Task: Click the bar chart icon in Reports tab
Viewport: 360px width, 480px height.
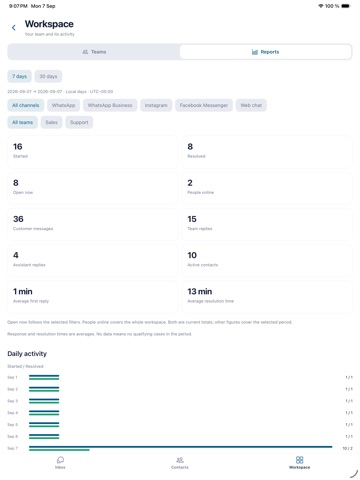Action: (x=255, y=52)
